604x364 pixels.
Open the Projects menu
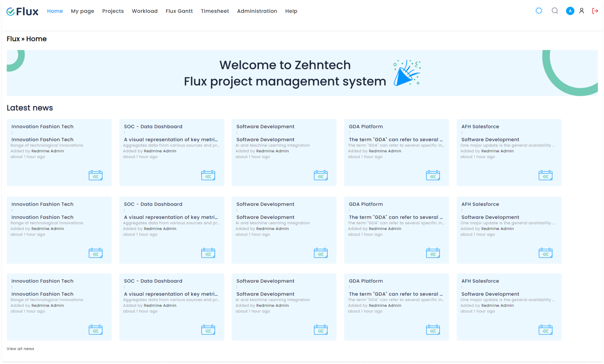113,11
